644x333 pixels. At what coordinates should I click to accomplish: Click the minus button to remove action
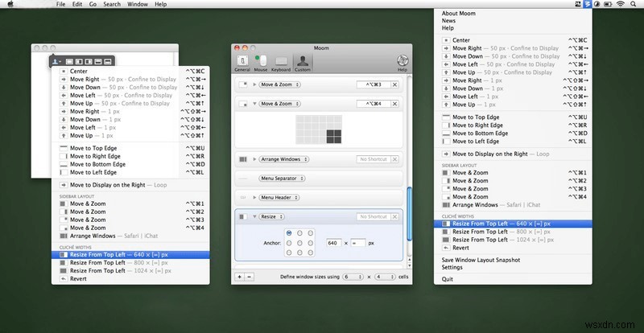[x=249, y=276]
